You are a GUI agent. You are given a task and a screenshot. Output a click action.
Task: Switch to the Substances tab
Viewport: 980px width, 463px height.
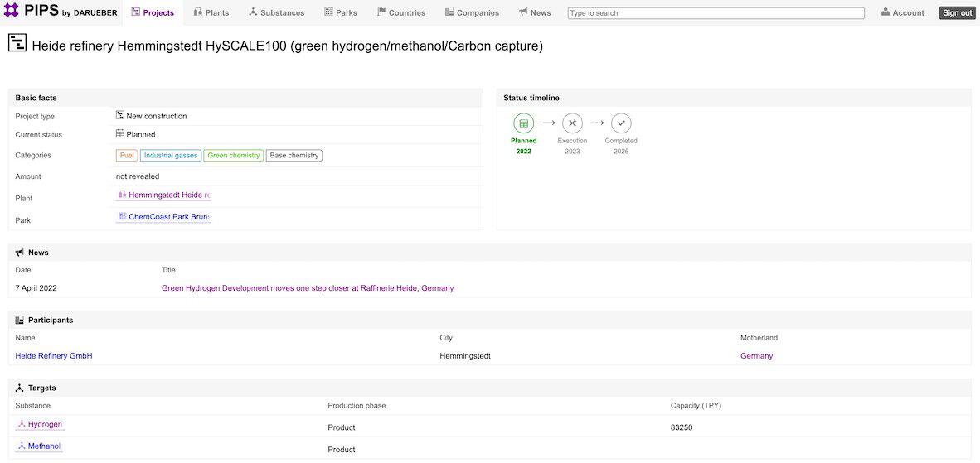276,12
